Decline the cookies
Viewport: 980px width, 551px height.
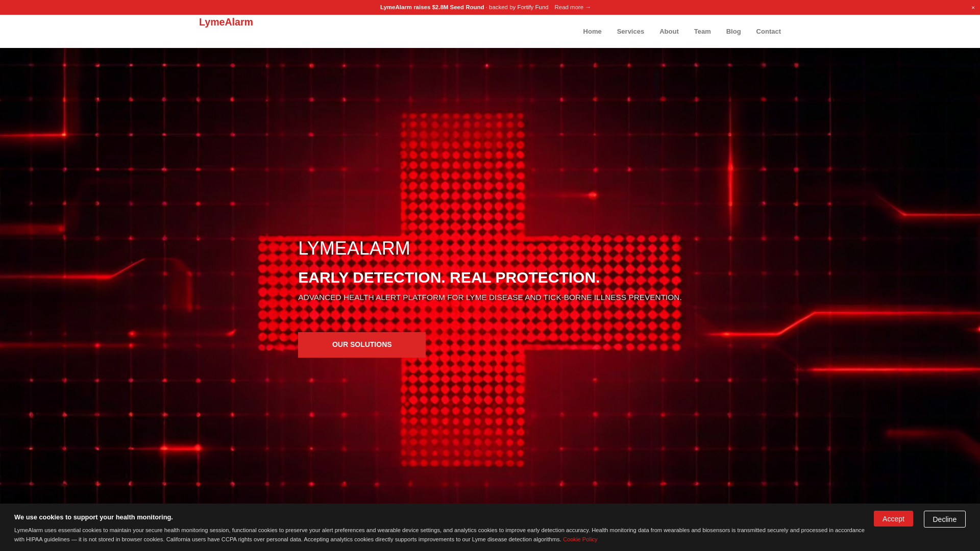(944, 519)
